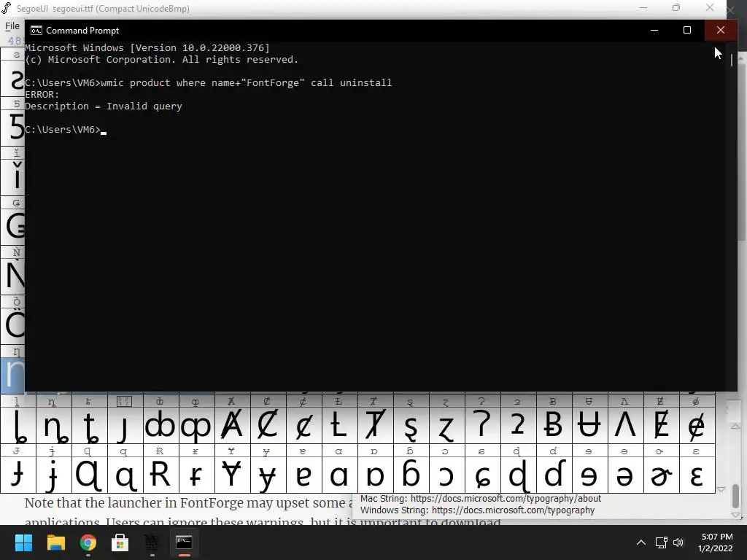Select the highlighted n glyph in left column

(12, 376)
